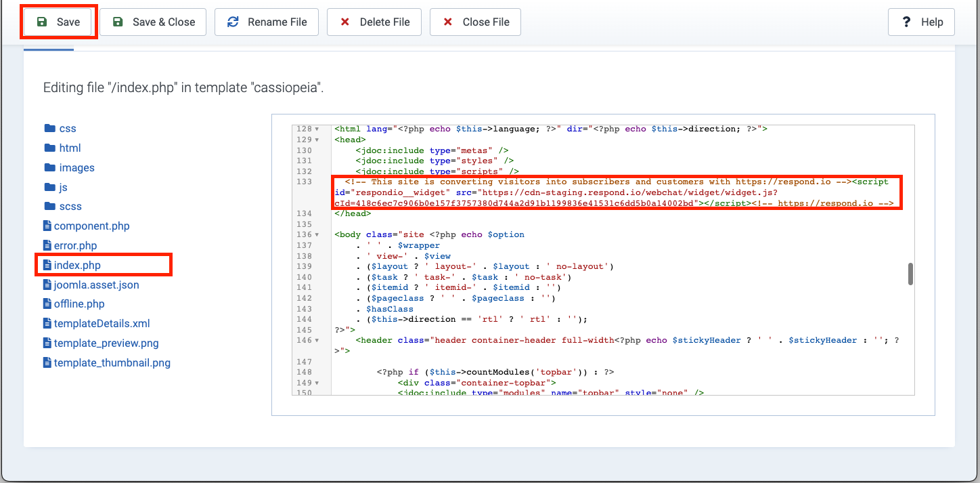
Task: Open the html folder
Action: point(62,148)
